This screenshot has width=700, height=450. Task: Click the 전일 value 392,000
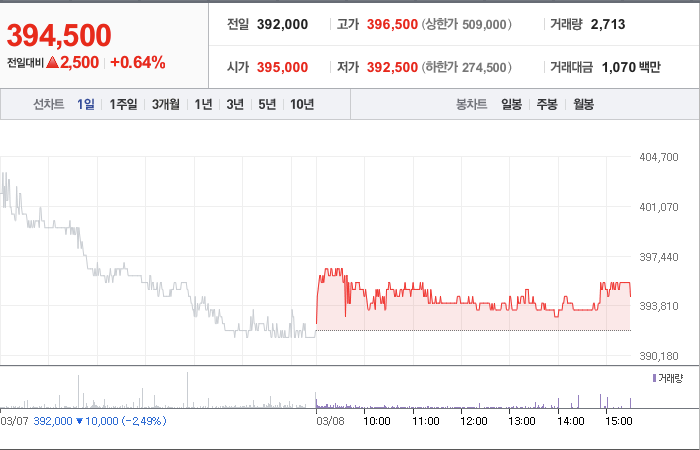[283, 24]
